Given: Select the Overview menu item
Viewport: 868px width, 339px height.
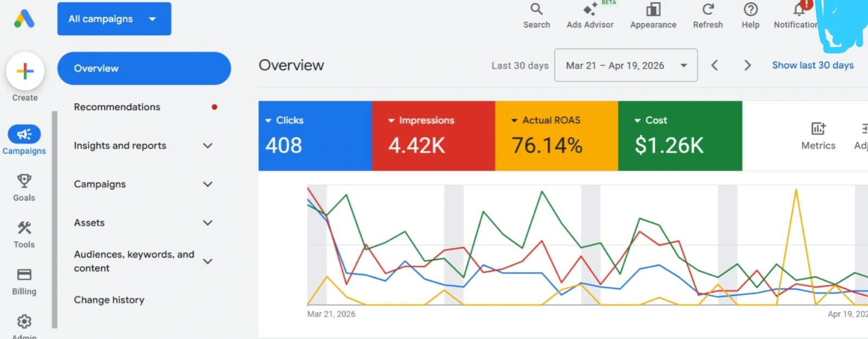Looking at the screenshot, I should (x=144, y=68).
